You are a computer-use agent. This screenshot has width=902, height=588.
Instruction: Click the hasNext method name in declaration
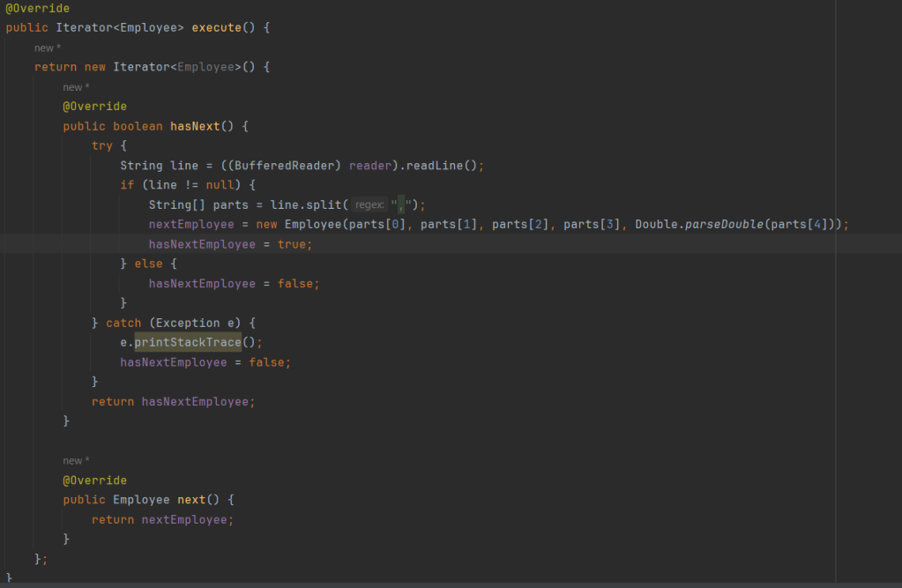coord(195,126)
